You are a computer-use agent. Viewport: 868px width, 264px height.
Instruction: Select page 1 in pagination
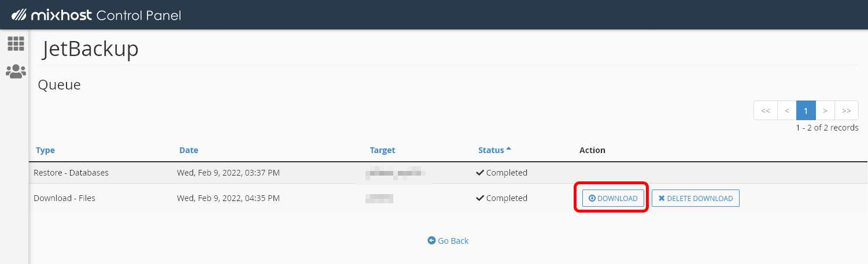point(806,110)
